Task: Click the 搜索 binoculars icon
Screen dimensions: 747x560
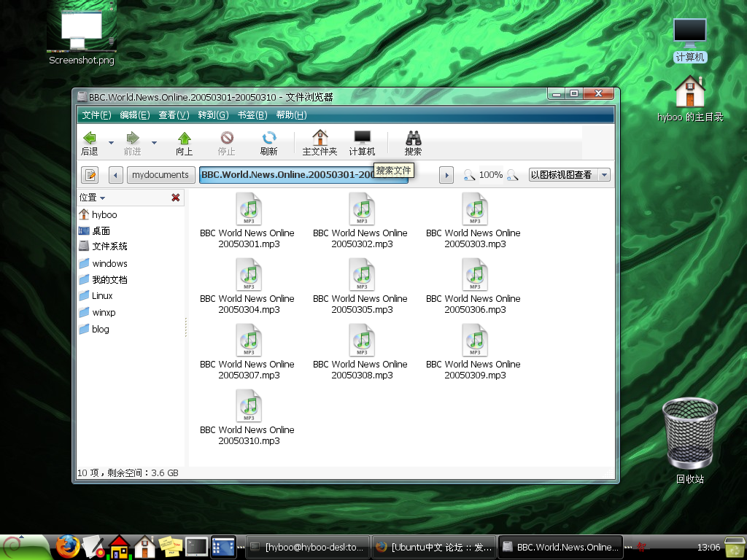Action: [x=413, y=143]
